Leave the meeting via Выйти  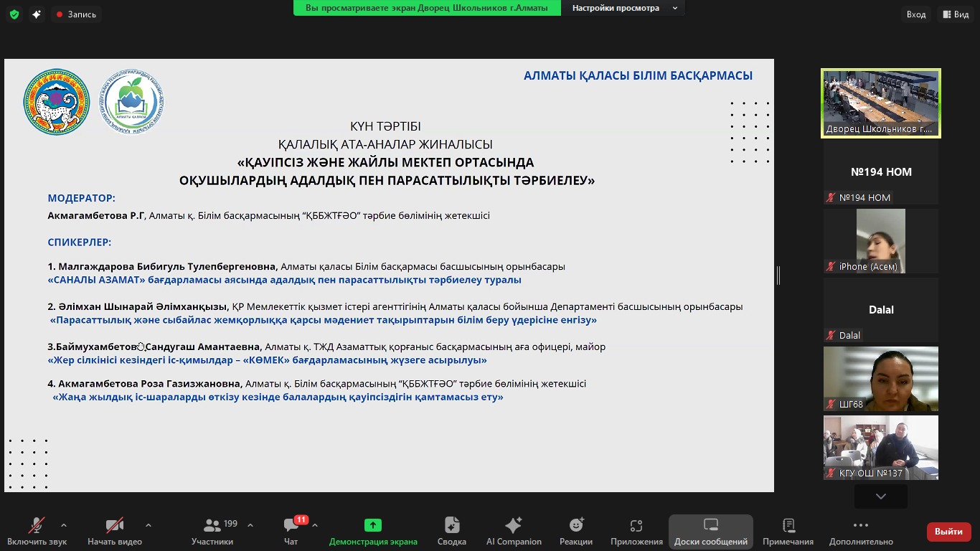(x=948, y=532)
